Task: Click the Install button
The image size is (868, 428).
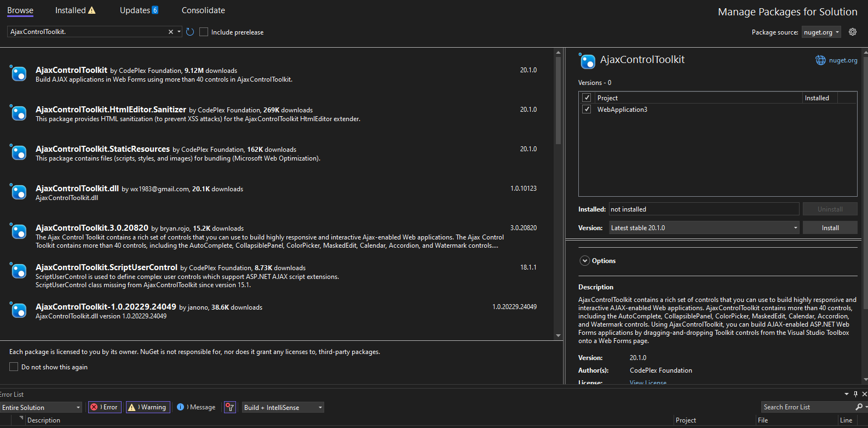Action: (830, 227)
